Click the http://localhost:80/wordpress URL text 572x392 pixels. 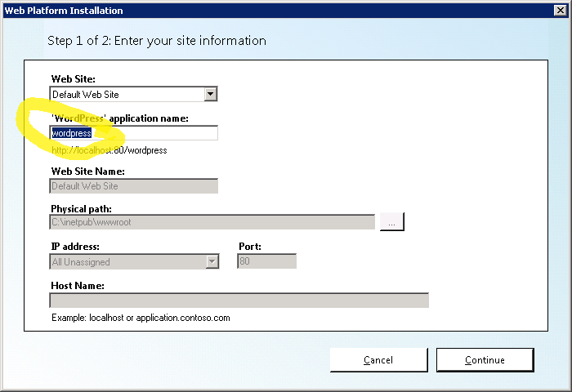pyautogui.click(x=109, y=150)
